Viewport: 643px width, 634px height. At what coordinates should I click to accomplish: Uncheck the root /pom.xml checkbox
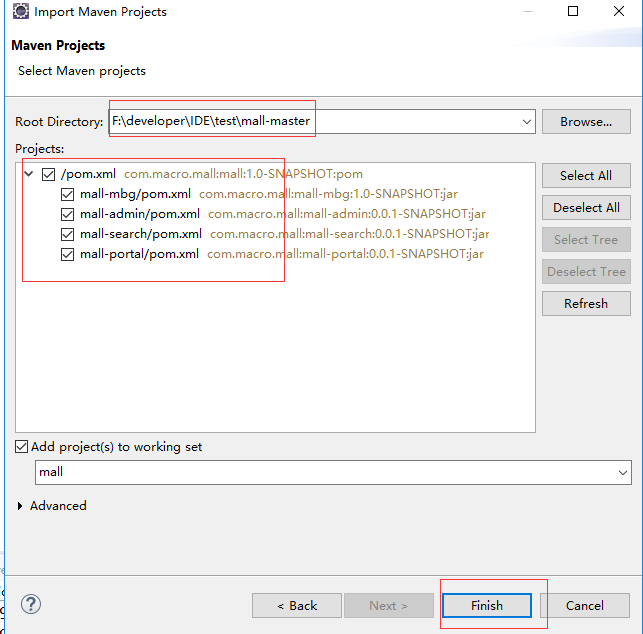click(x=48, y=174)
